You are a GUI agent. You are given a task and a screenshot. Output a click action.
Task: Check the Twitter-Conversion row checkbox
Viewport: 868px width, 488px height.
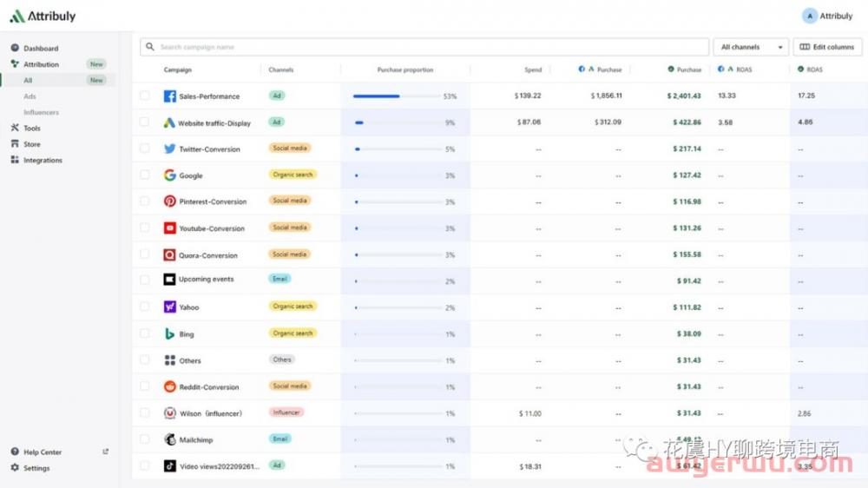(x=144, y=148)
